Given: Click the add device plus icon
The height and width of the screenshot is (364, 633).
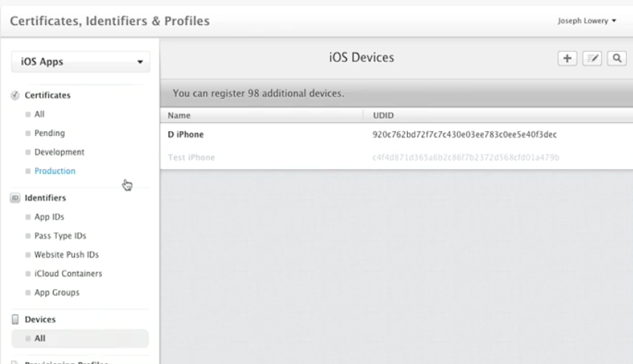Looking at the screenshot, I should point(567,58).
